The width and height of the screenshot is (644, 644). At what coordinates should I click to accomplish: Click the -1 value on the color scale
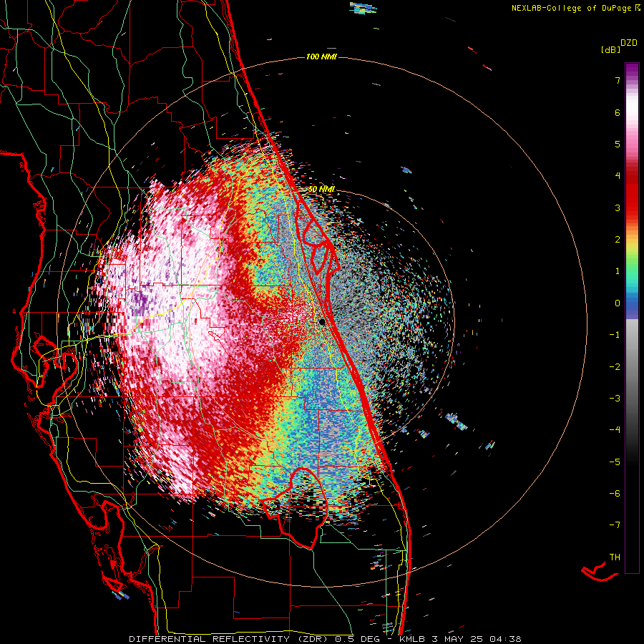[x=615, y=335]
